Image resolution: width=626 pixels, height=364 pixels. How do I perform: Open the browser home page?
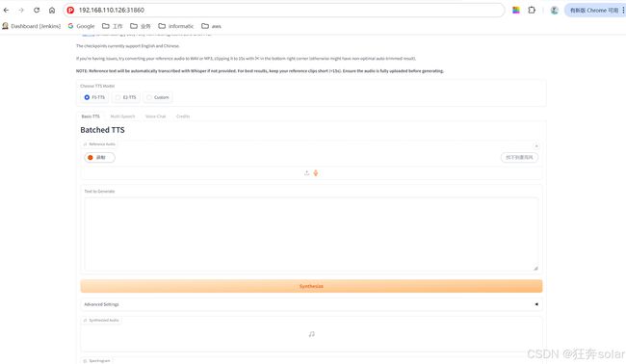pyautogui.click(x=52, y=10)
